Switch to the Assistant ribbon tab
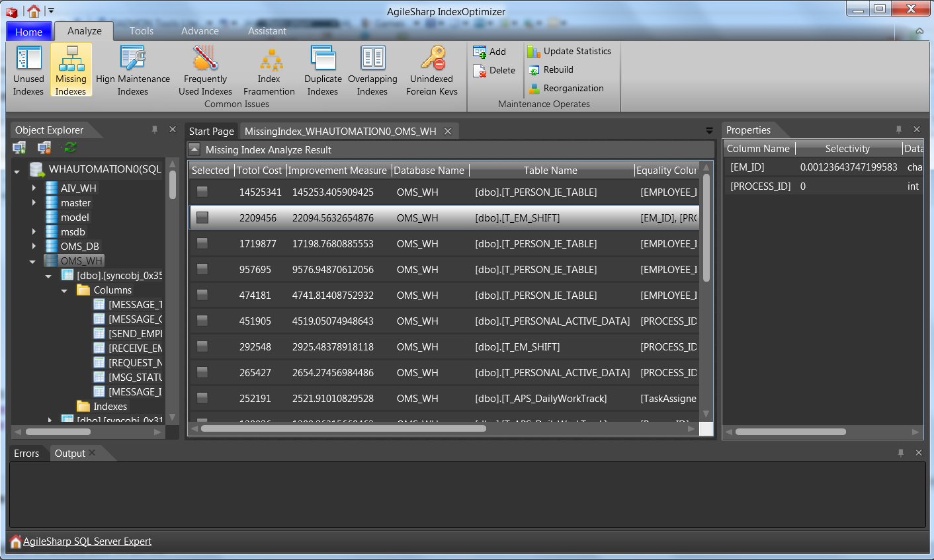This screenshot has width=934, height=560. [x=267, y=31]
